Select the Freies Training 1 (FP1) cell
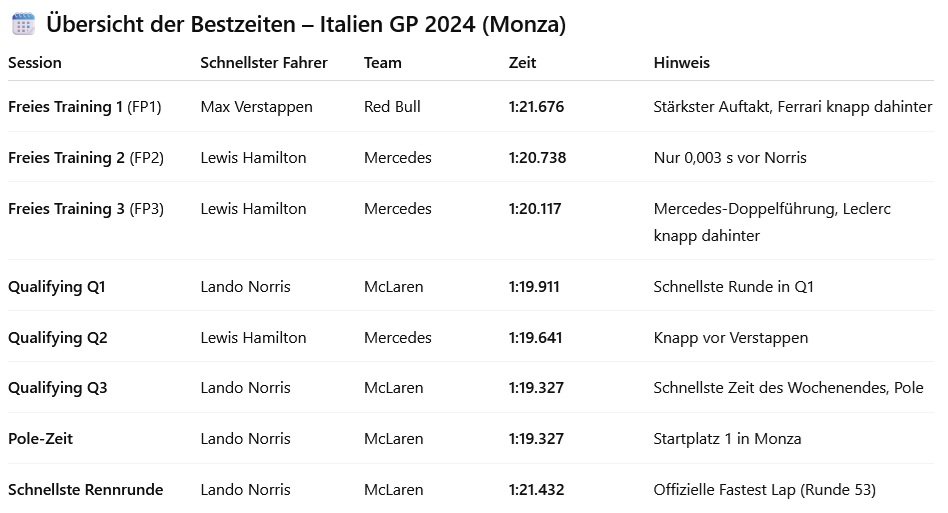Image resolution: width=948 pixels, height=513 pixels. coord(85,106)
